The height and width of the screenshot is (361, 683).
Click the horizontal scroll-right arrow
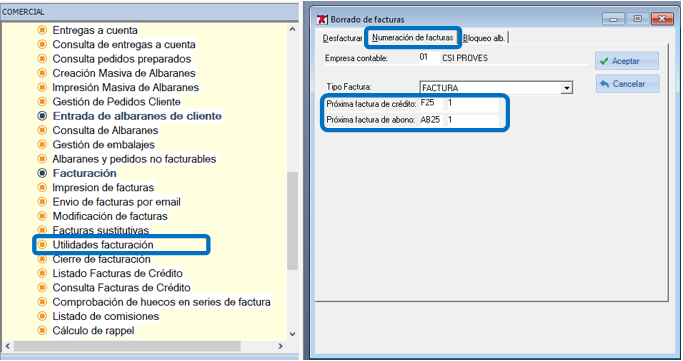tap(281, 346)
